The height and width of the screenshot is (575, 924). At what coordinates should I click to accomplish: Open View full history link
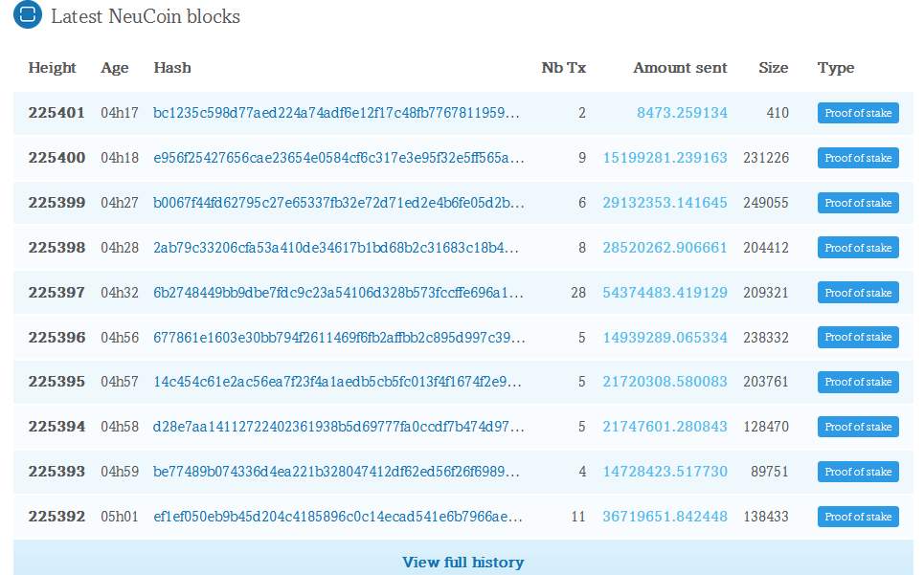462,562
